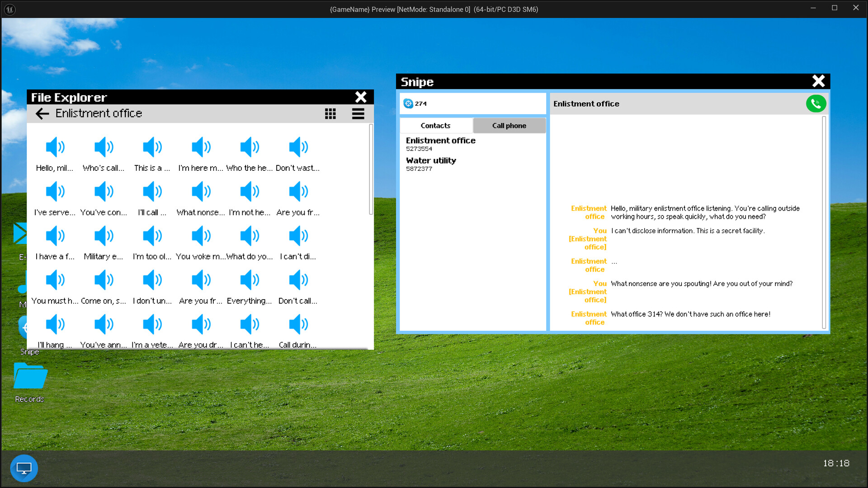Viewport: 868px width, 488px height.
Task: Open the 'I've serve...' audio file
Action: coord(55,198)
